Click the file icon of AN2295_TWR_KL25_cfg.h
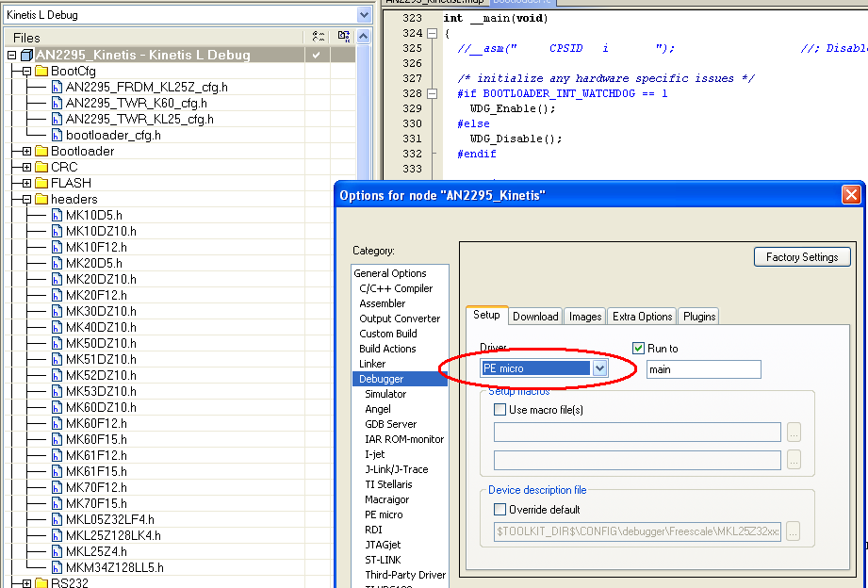Image resolution: width=868 pixels, height=588 pixels. coord(57,120)
